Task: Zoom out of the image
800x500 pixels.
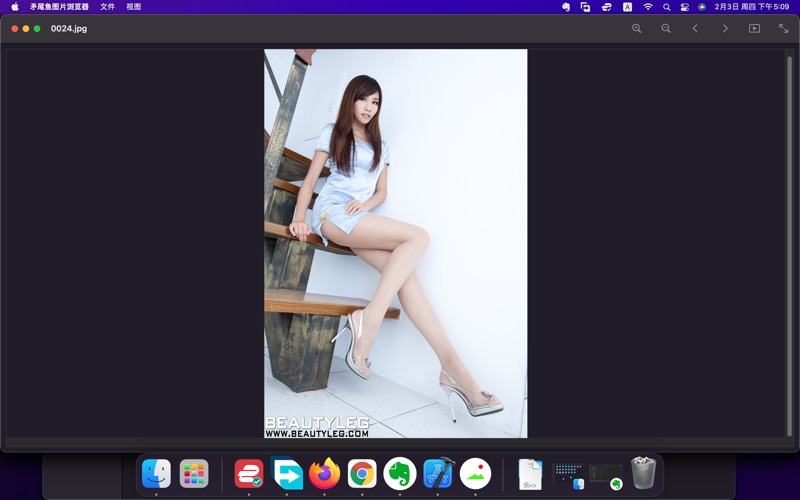Action: click(x=666, y=28)
